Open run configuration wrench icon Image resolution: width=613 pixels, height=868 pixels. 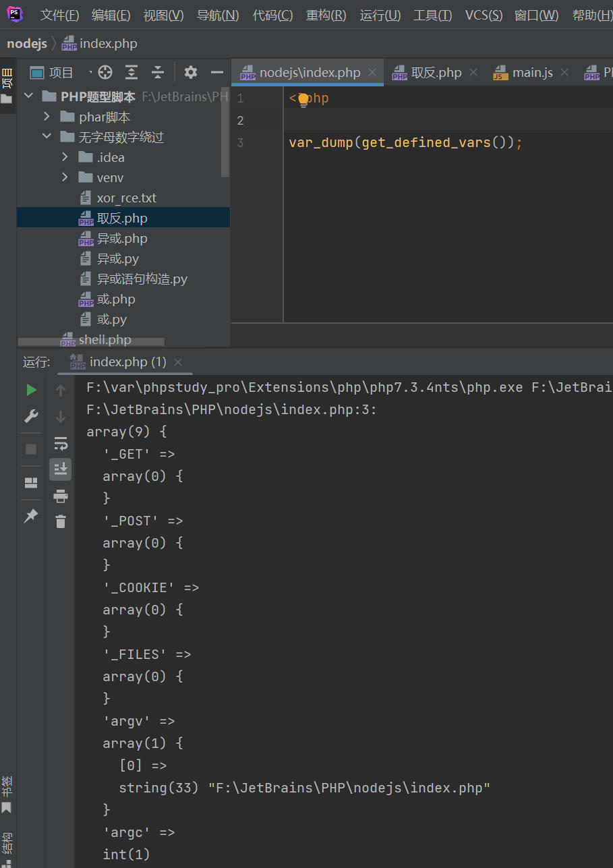coord(31,416)
